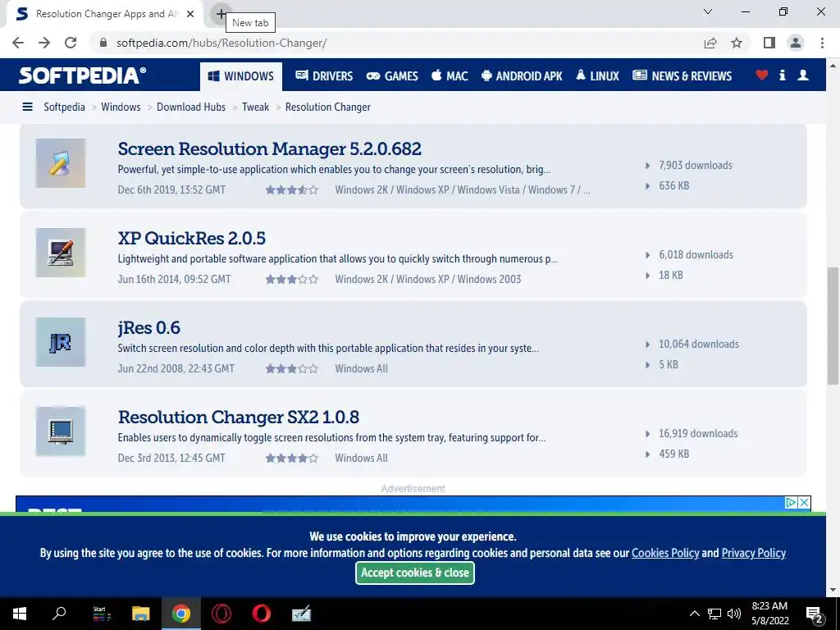The height and width of the screenshot is (630, 840).
Task: Close the advertisement with the X icon
Action: 804,503
